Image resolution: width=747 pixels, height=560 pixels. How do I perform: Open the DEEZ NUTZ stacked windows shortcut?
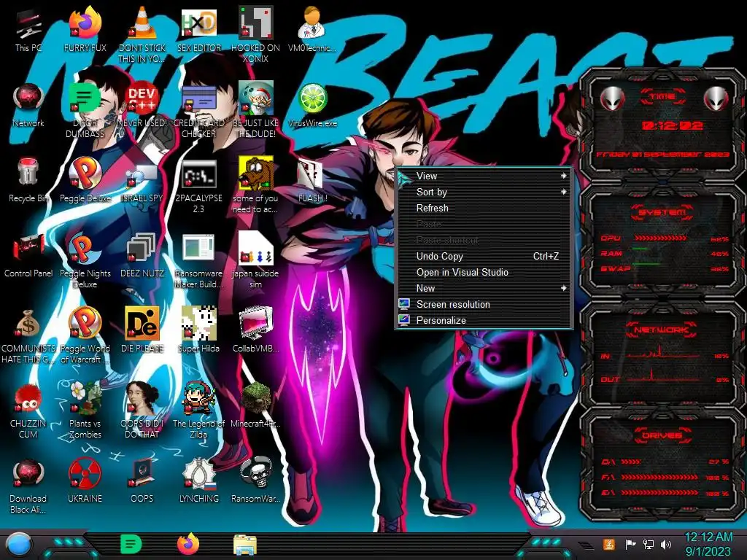tap(142, 255)
